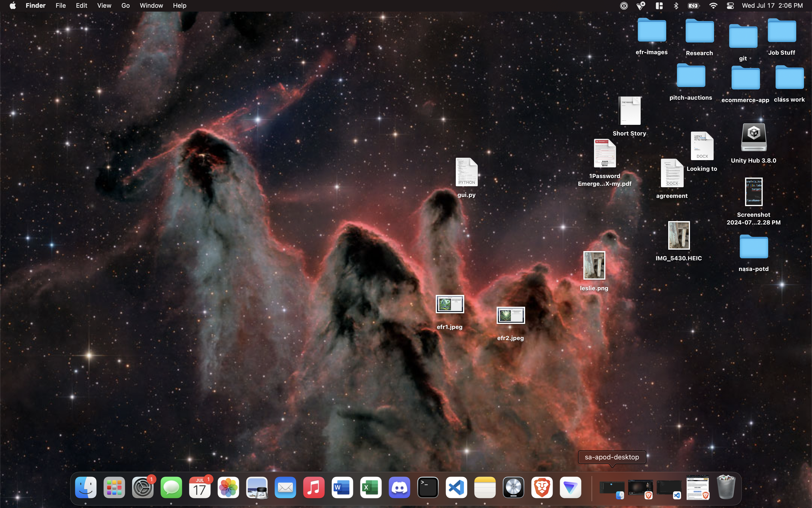
Task: Restore the minimized Brave window showing a white document
Action: pos(698,487)
